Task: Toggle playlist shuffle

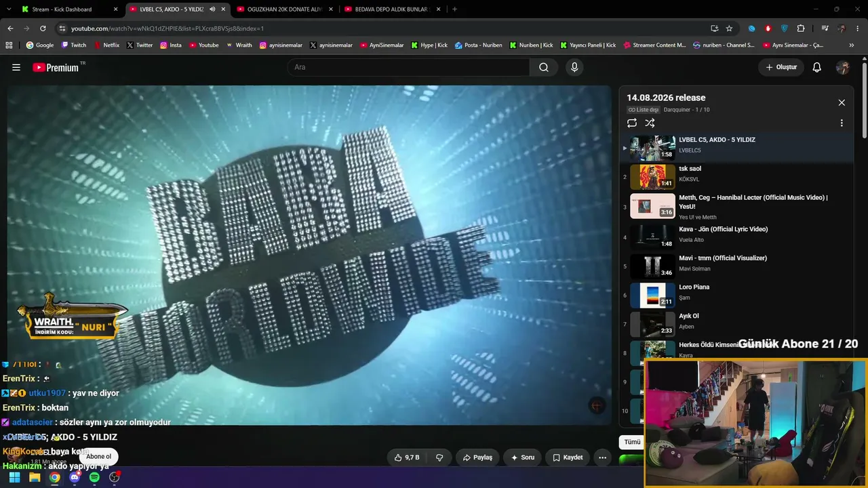Action: [x=650, y=123]
